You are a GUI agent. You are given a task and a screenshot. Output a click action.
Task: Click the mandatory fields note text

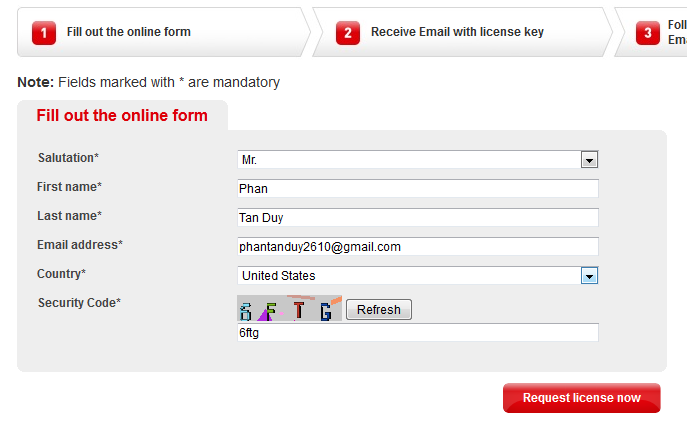pos(148,82)
